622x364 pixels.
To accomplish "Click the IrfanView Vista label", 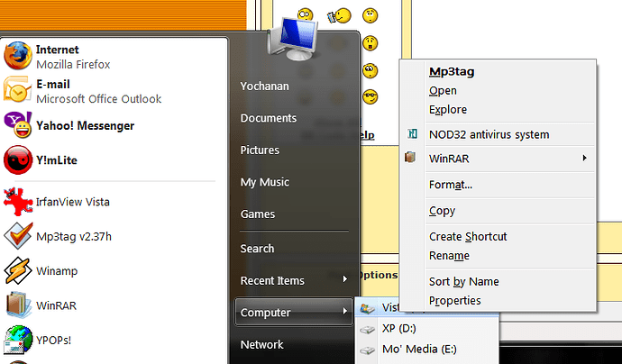I will (73, 202).
